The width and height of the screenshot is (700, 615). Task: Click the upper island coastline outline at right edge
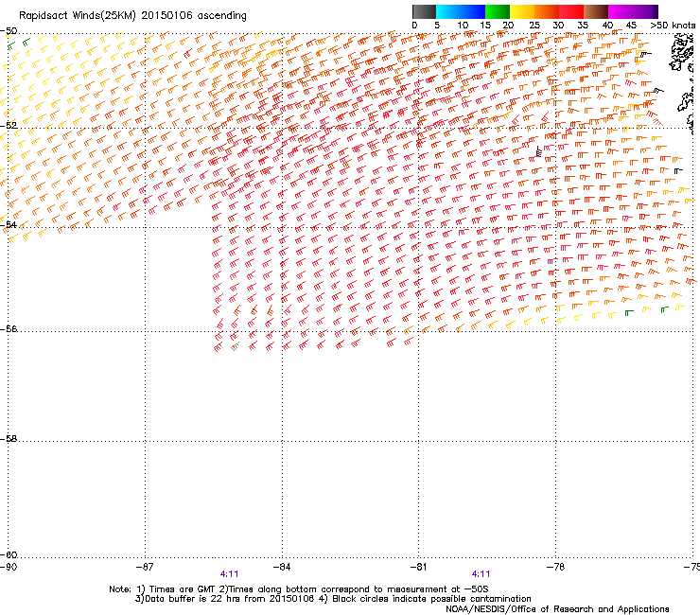[682, 53]
